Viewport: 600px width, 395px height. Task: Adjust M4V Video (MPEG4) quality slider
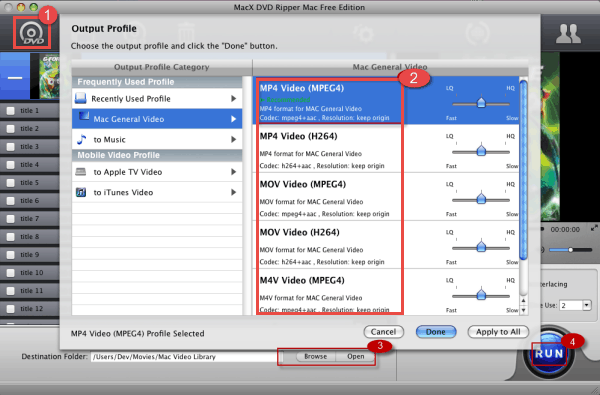click(x=481, y=295)
